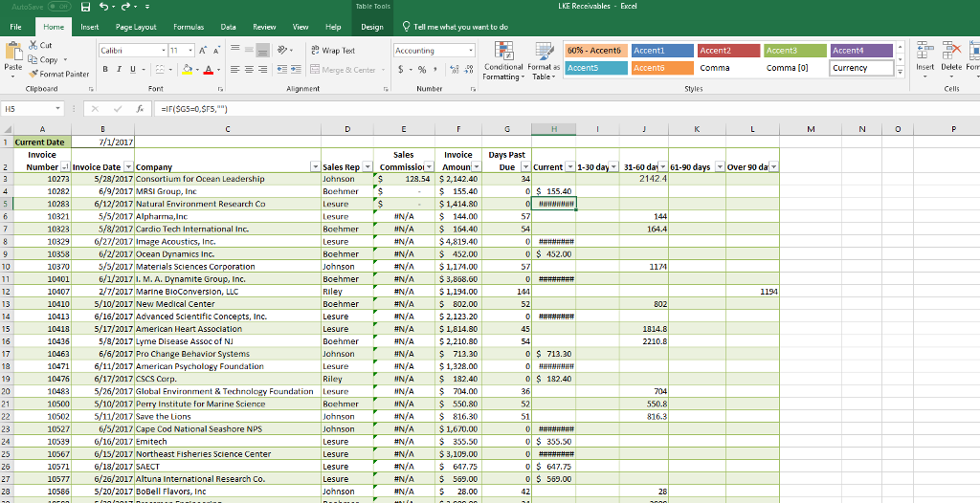Open Font group dialog launcher
Image resolution: width=980 pixels, height=503 pixels.
(x=219, y=89)
